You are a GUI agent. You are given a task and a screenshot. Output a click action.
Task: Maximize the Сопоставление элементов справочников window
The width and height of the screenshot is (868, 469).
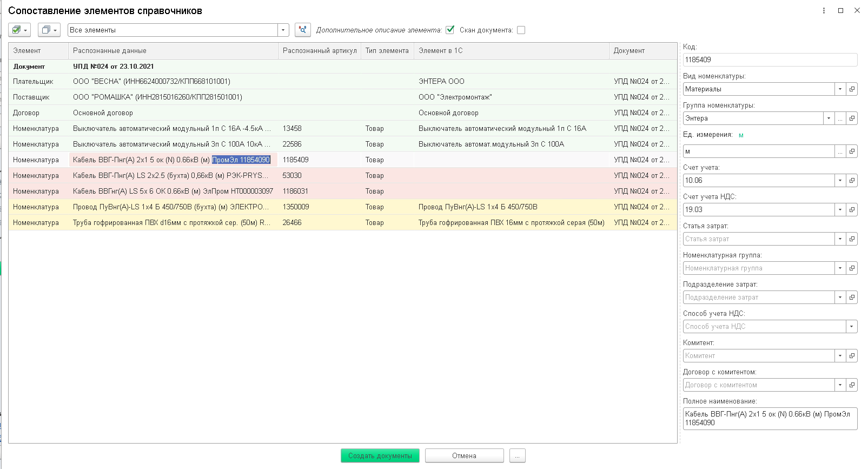click(x=840, y=10)
